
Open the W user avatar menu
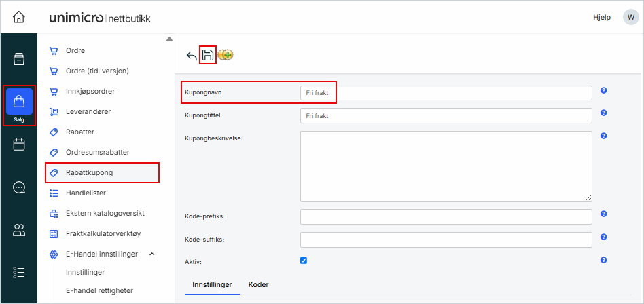tap(630, 17)
